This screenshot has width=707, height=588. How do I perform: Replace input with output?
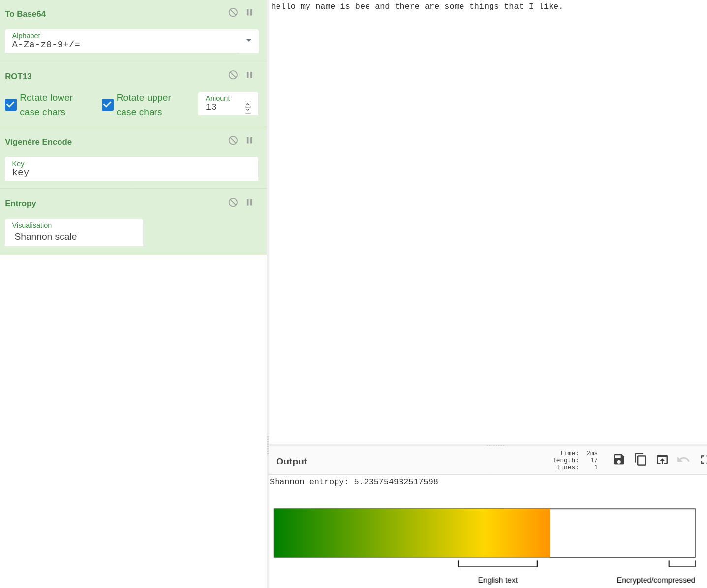(662, 460)
